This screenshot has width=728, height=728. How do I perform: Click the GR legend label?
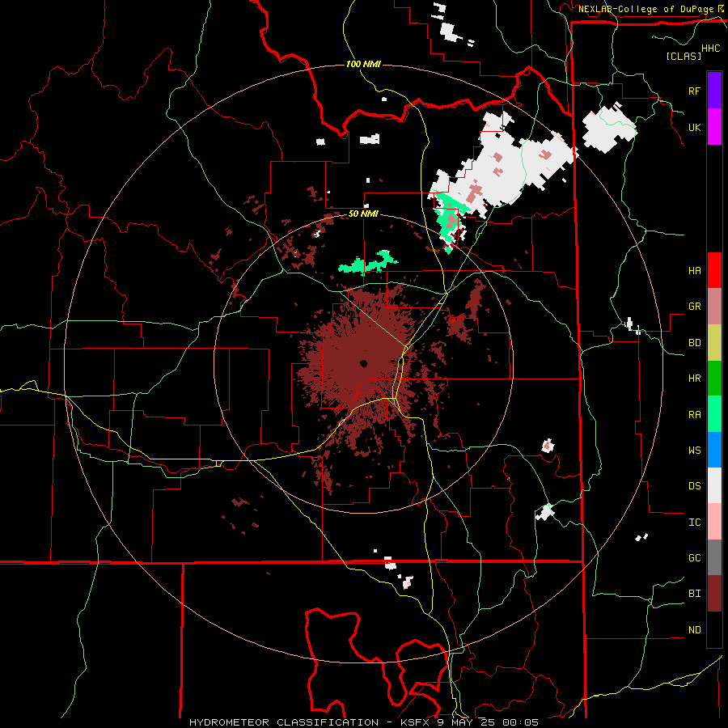694,307
